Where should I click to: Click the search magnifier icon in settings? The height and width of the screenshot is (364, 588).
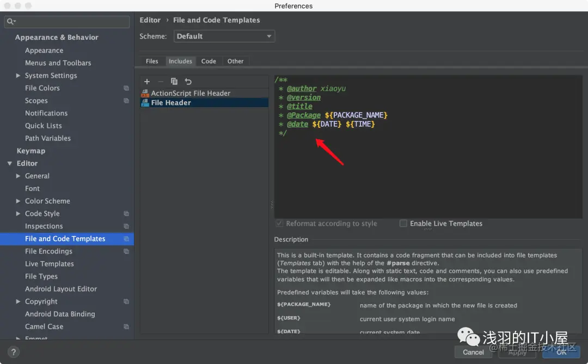tap(11, 21)
